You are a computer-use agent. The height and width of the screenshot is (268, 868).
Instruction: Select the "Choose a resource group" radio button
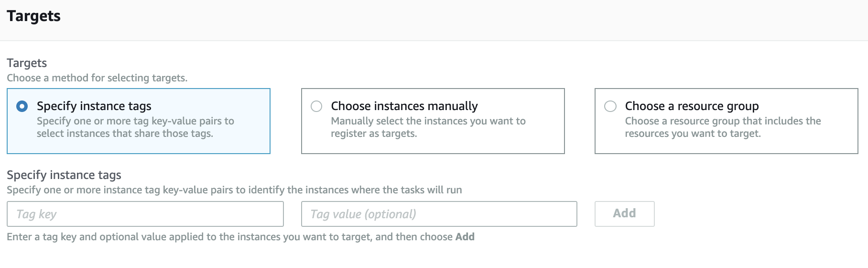(610, 106)
